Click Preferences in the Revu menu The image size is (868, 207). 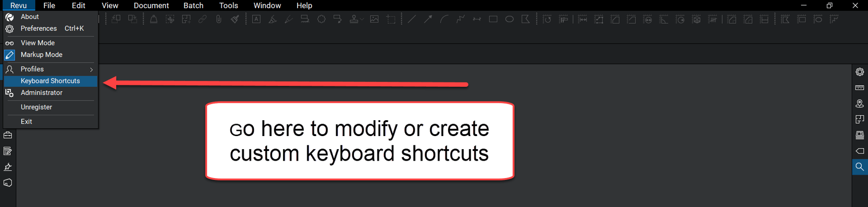(x=39, y=28)
